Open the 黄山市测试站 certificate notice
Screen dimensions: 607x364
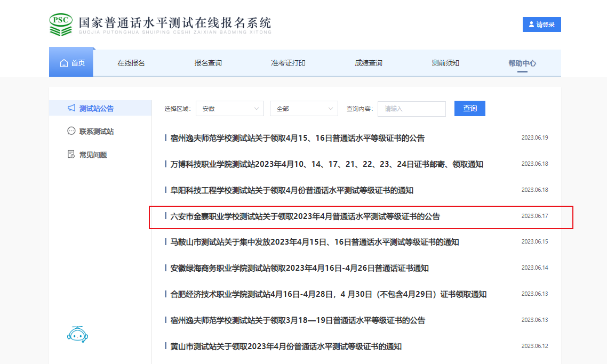pos(285,346)
